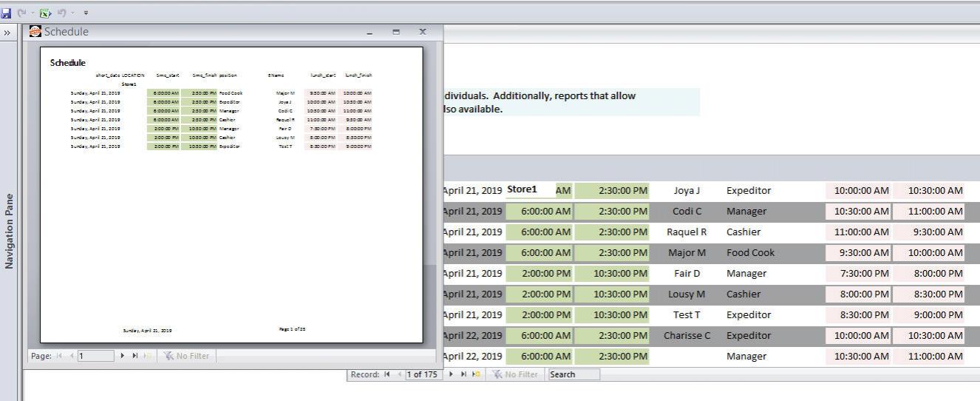Create new blank record via the navigator
The height and width of the screenshot is (401, 980).
click(x=477, y=374)
